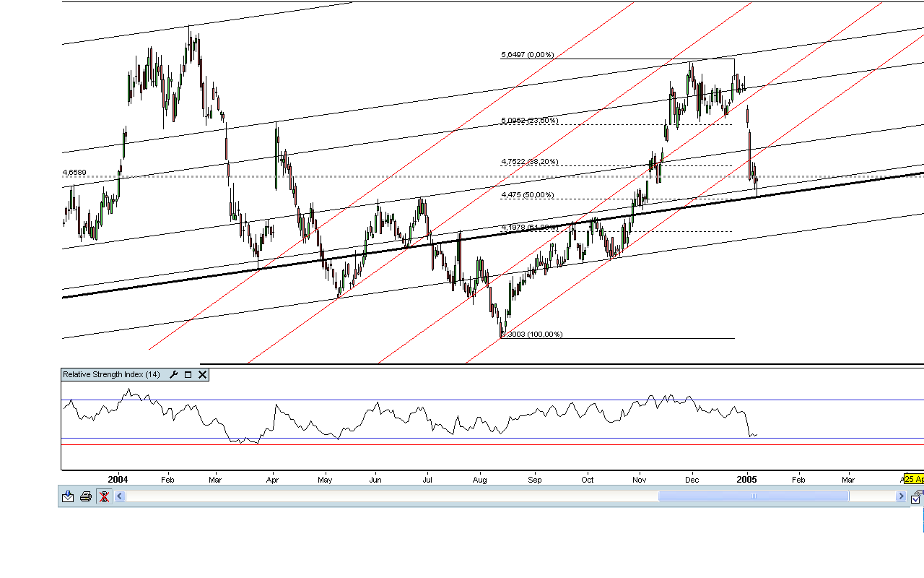Click the Nov month axis label
This screenshot has height=578, width=924.
[x=640, y=480]
